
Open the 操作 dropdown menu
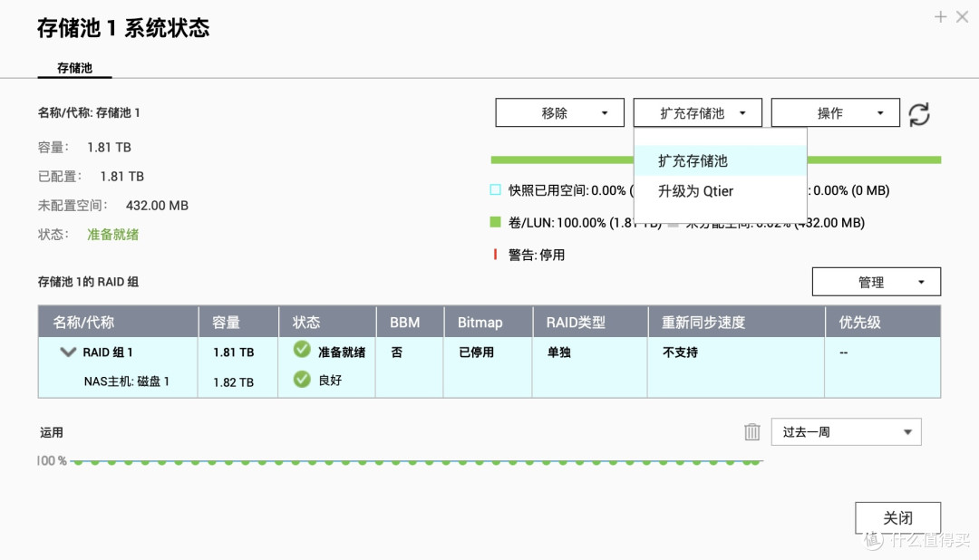[834, 112]
